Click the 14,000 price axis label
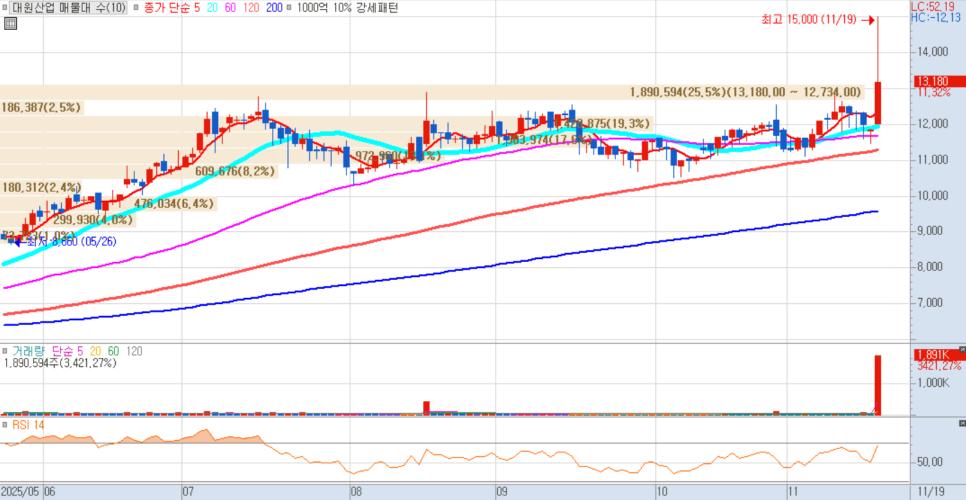 (x=931, y=53)
